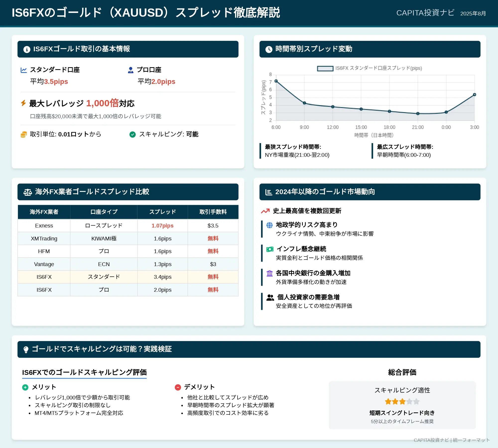This screenshot has width=498, height=448.
Task: Click the ECN account type cell
Action: (x=104, y=264)
